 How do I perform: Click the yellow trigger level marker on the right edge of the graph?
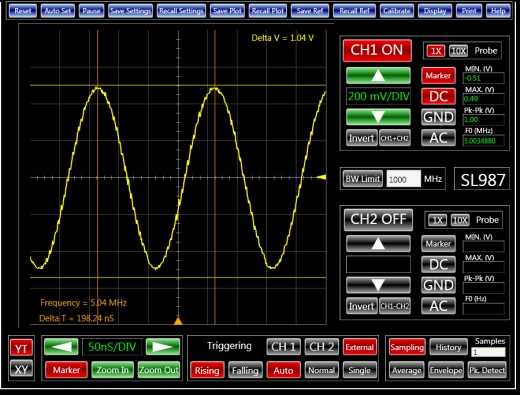pyautogui.click(x=322, y=177)
